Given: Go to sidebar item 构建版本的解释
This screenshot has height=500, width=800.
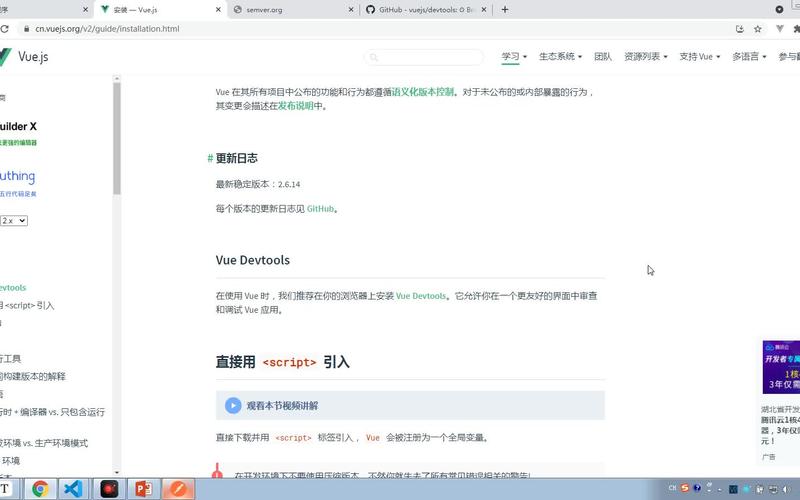Looking at the screenshot, I should pos(33,377).
